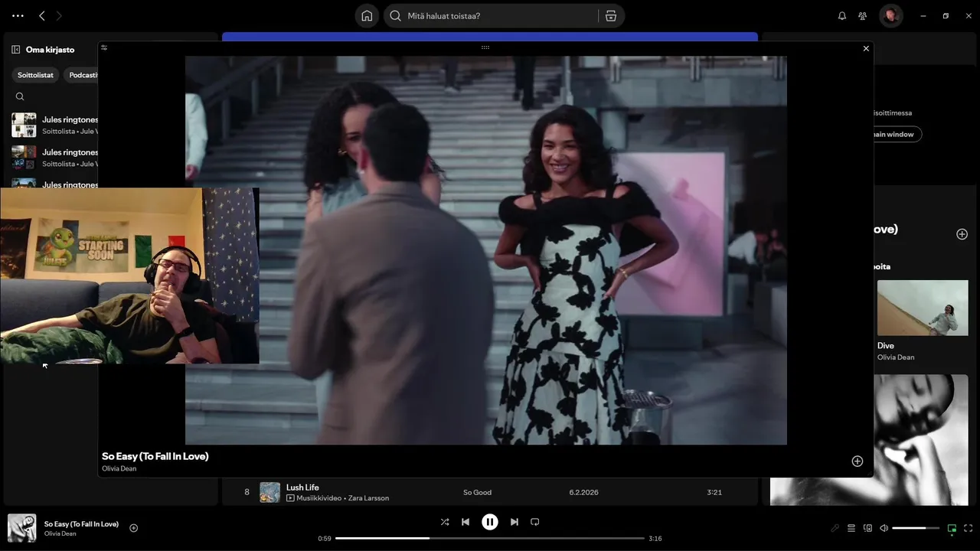Toggle the miniplayer icon
This screenshot has height=551, width=980.
click(952, 528)
